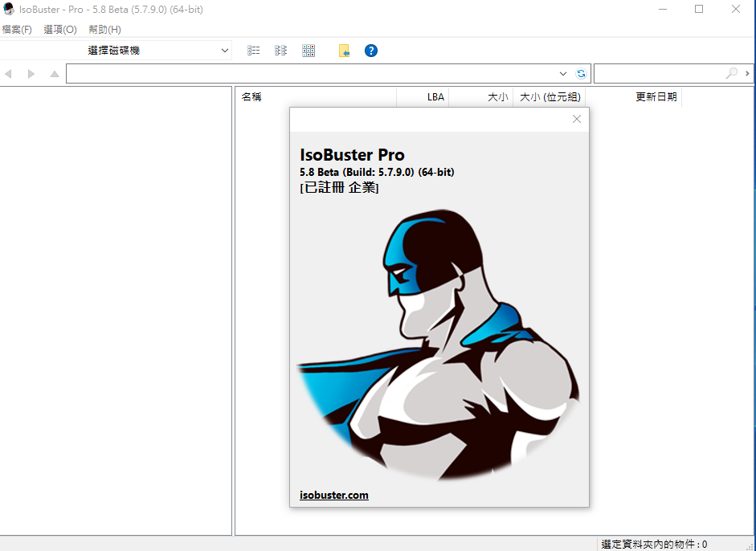Screen dimensions: 756x551
Task: Visit the isobuster.com link
Action: coord(334,495)
